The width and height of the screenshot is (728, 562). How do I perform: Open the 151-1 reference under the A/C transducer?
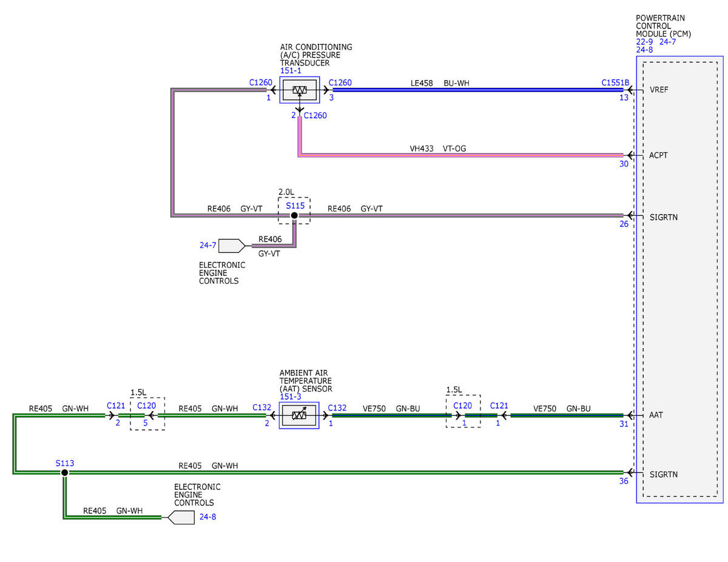[292, 72]
